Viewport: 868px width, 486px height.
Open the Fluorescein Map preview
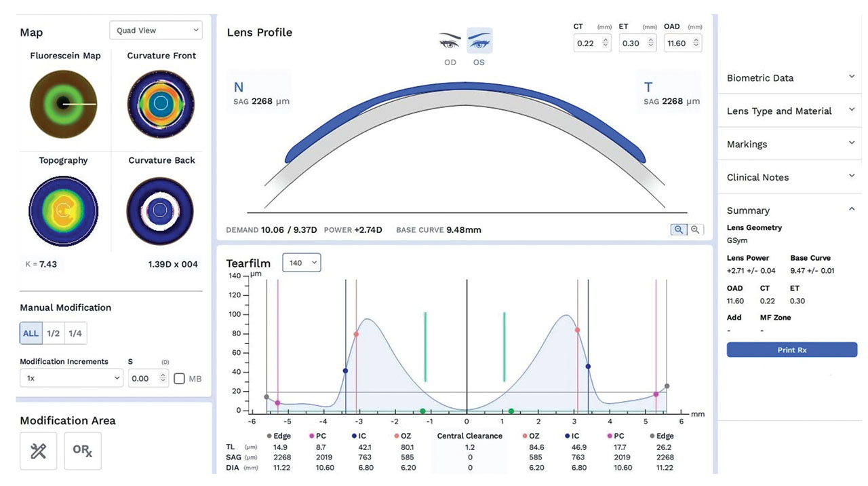(63, 104)
